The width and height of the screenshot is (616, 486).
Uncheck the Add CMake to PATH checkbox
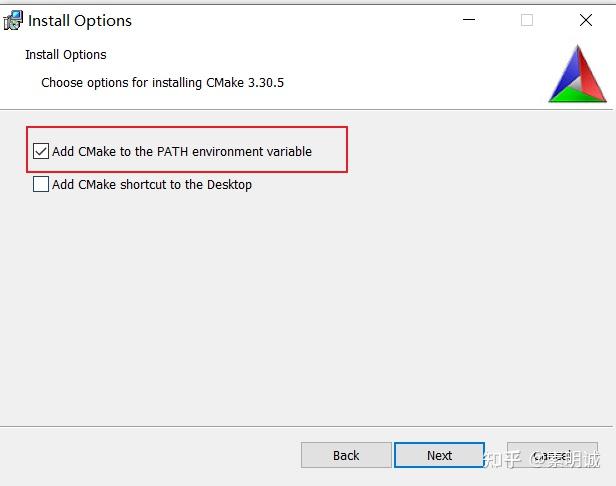coord(41,152)
